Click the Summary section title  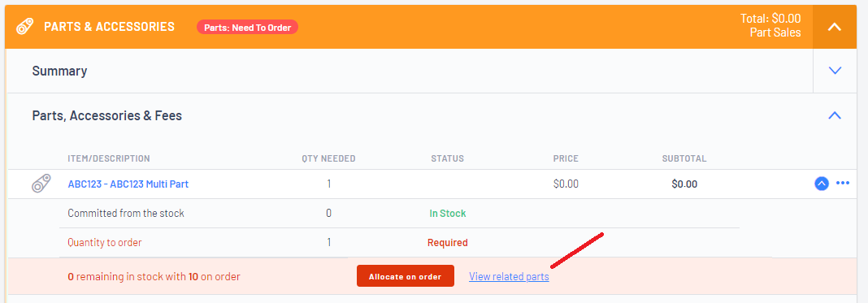click(x=59, y=71)
